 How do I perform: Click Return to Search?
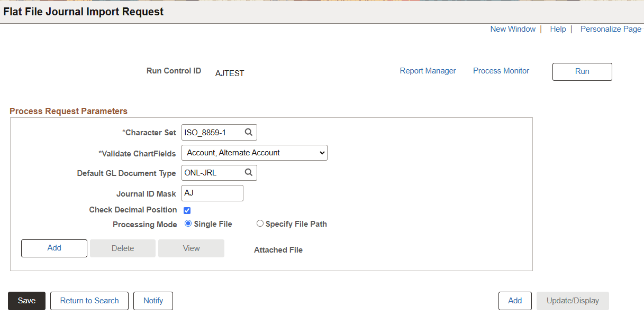pyautogui.click(x=89, y=301)
